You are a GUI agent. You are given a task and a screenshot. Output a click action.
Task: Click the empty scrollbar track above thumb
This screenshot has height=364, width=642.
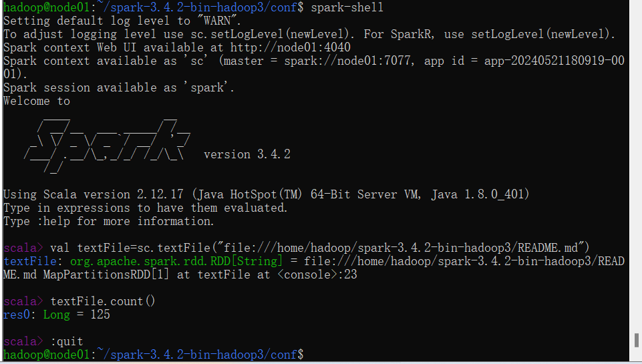tap(636, 166)
